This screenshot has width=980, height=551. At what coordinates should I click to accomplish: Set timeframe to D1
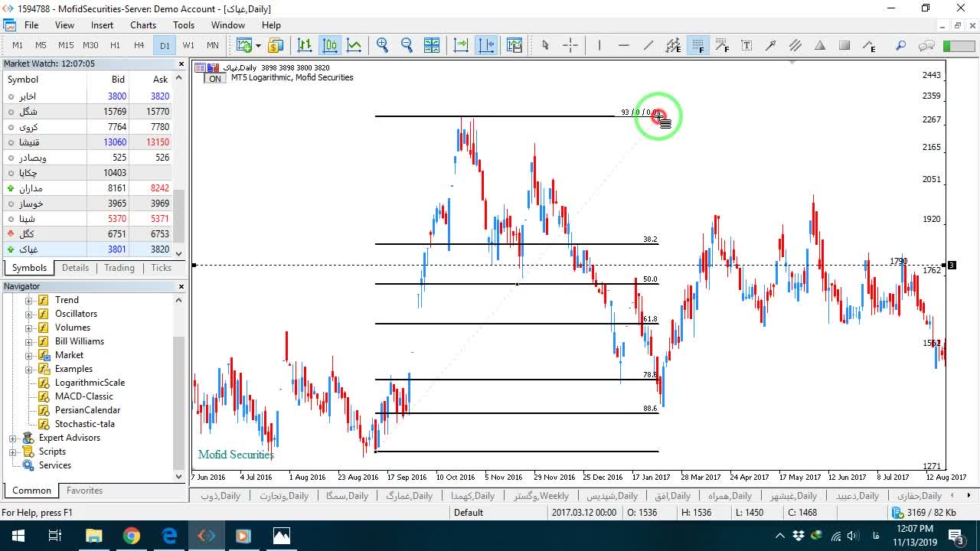pyautogui.click(x=165, y=45)
